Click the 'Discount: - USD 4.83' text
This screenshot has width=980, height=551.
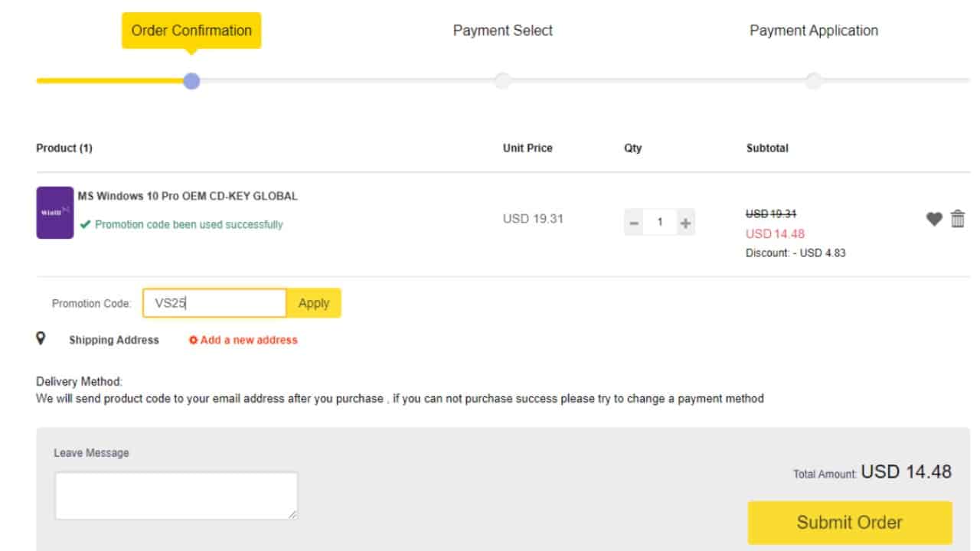click(x=795, y=253)
